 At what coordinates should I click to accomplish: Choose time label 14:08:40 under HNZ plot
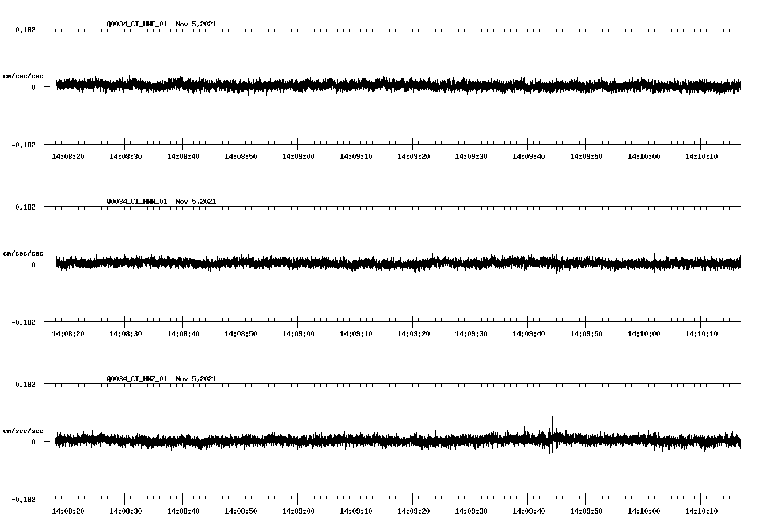tap(183, 511)
